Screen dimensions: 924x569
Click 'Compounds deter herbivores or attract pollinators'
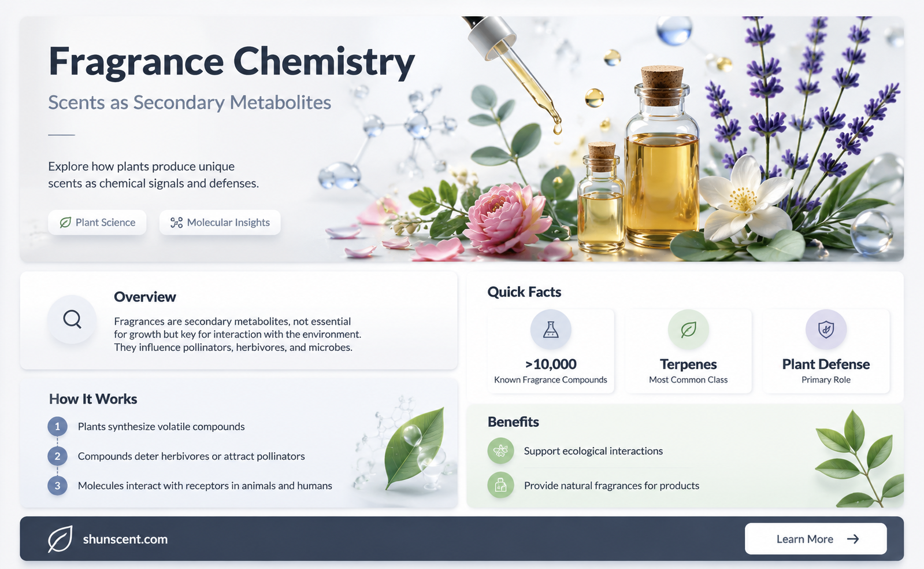click(x=191, y=456)
